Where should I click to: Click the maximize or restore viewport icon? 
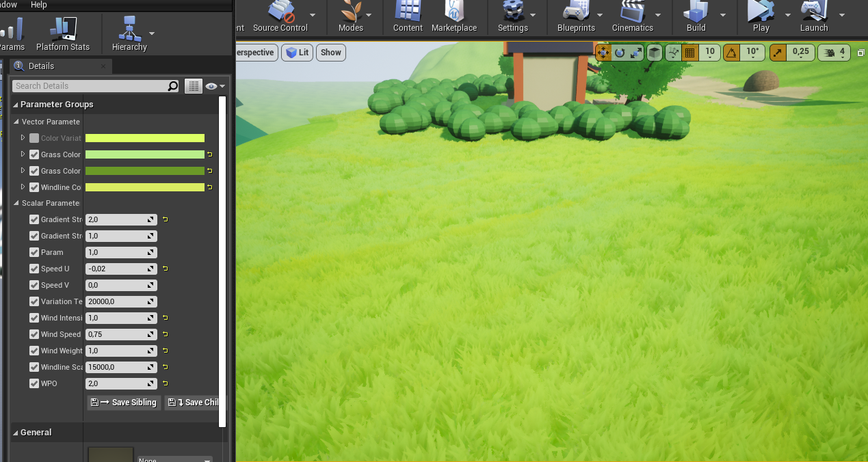point(860,52)
